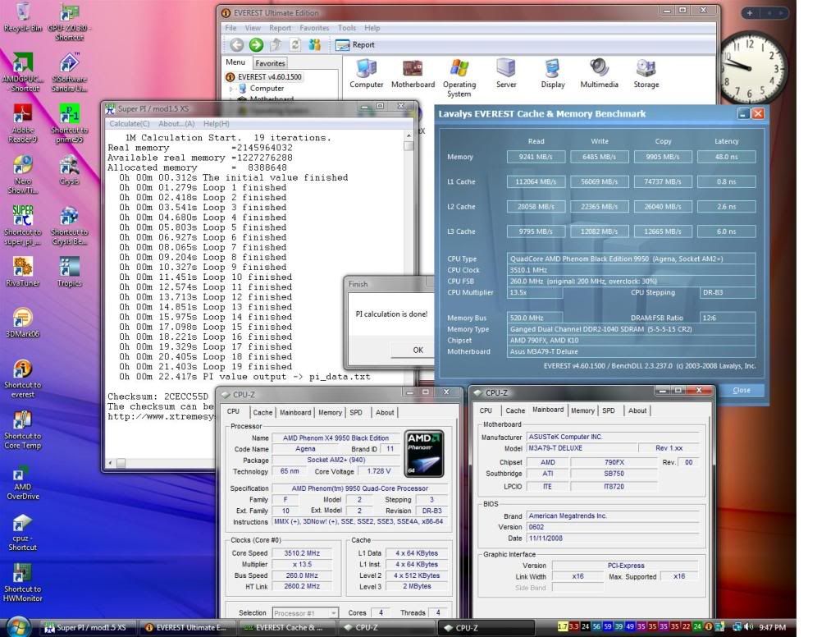Open the Server category icon in EVEREST
Image resolution: width=840 pixels, height=637 pixels.
pyautogui.click(x=505, y=73)
